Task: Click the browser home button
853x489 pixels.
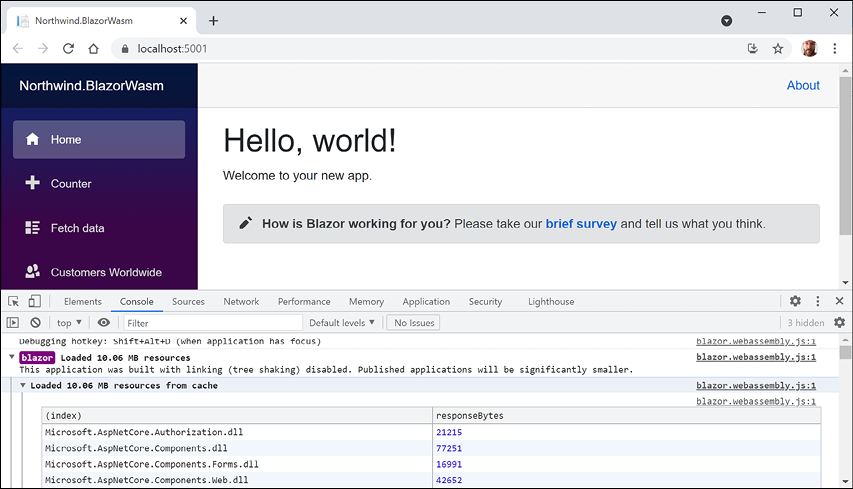Action: tap(93, 48)
